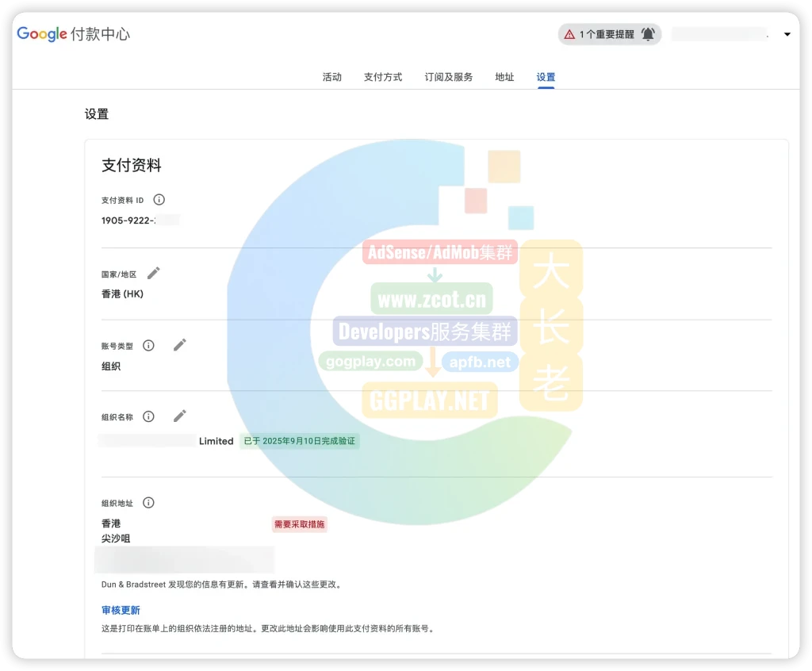Click the 支付资料 section heading
This screenshot has width=812, height=671.
[132, 165]
